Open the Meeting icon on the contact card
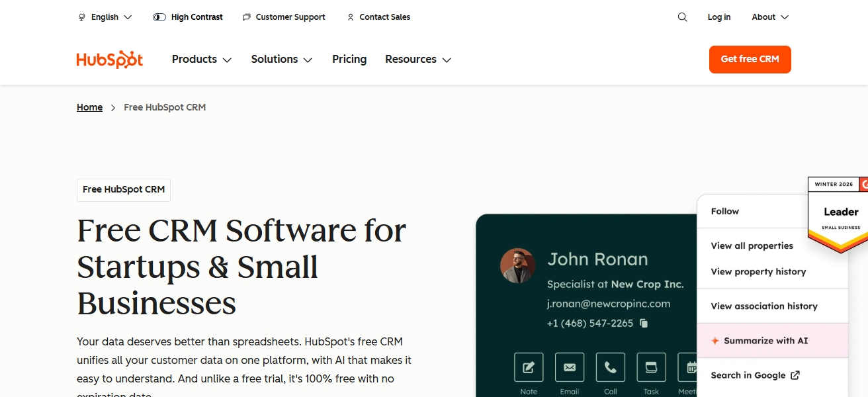The image size is (868, 397). tap(689, 367)
